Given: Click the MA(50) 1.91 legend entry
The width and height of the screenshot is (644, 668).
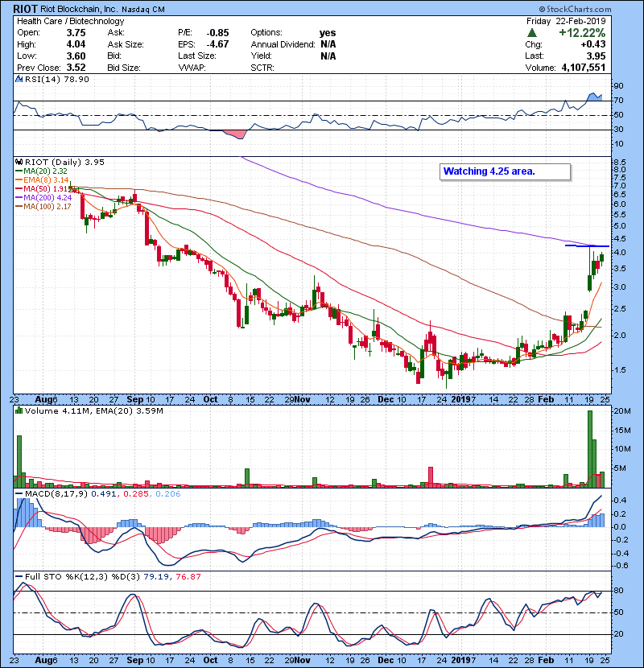Looking at the screenshot, I should (x=42, y=188).
